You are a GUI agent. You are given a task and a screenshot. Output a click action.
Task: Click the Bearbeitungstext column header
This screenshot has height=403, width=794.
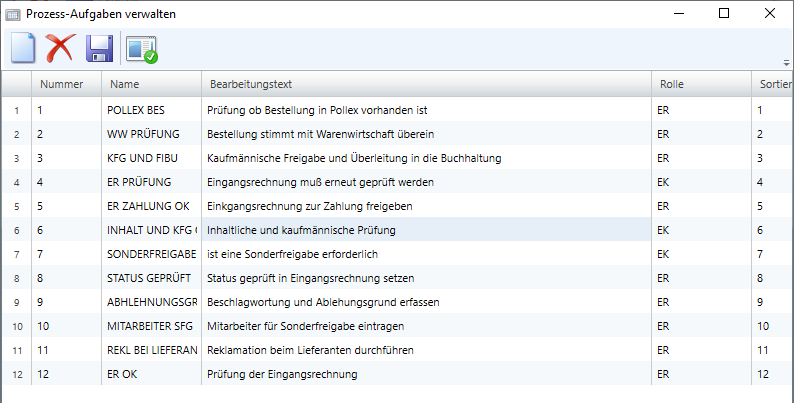point(250,84)
